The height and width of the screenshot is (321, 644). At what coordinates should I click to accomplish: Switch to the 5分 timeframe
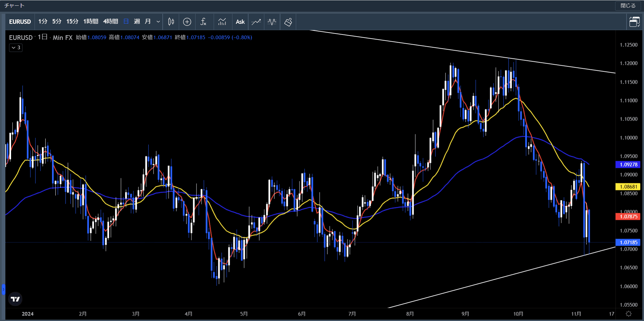(57, 21)
